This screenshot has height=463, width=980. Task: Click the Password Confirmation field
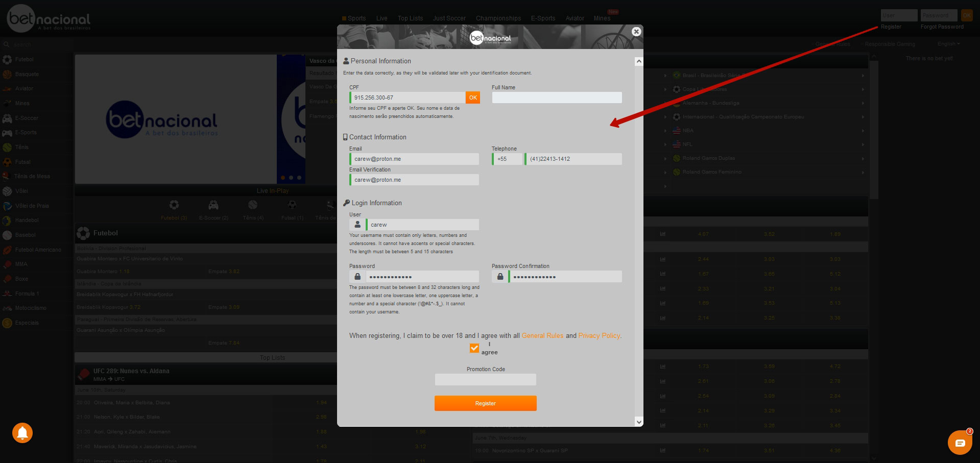(x=565, y=277)
